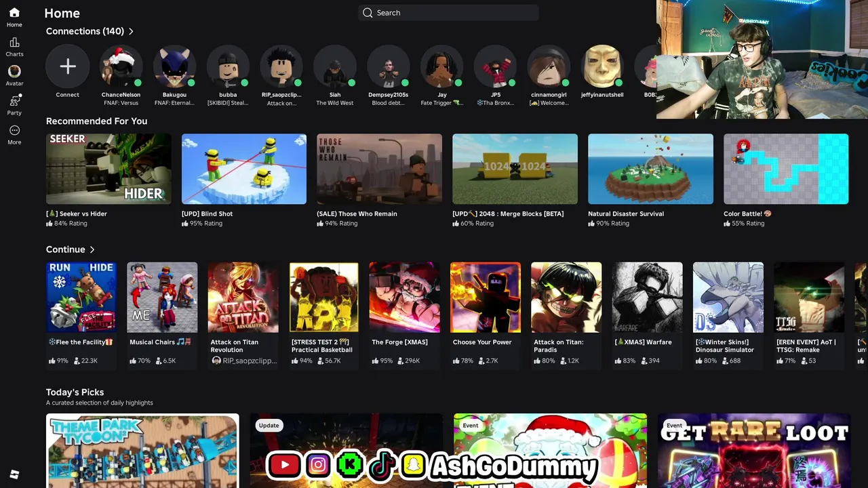Continue The Forge [XMAS] game
This screenshot has width=868, height=488.
pyautogui.click(x=405, y=298)
